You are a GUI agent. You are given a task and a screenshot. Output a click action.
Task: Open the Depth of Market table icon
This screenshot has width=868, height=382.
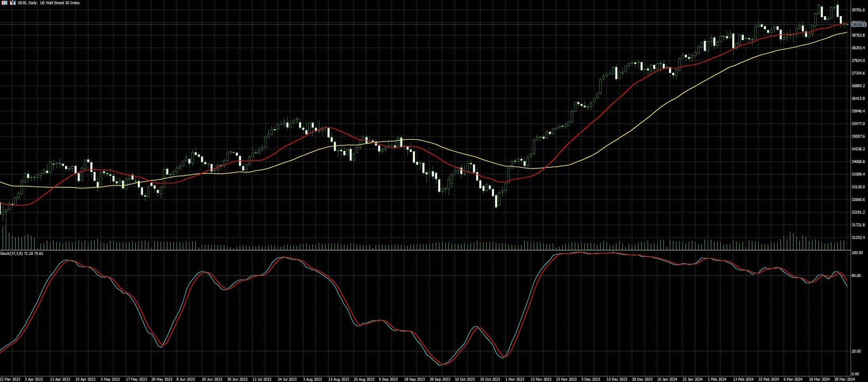[x=4, y=3]
